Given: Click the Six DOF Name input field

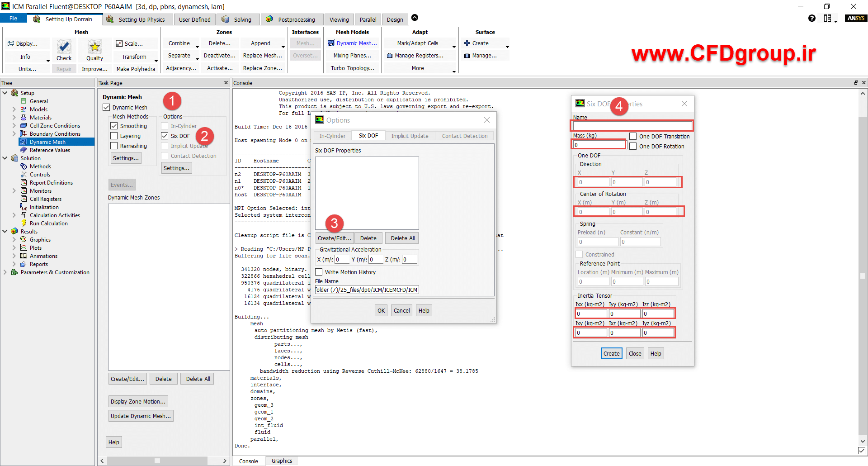Looking at the screenshot, I should click(x=632, y=125).
